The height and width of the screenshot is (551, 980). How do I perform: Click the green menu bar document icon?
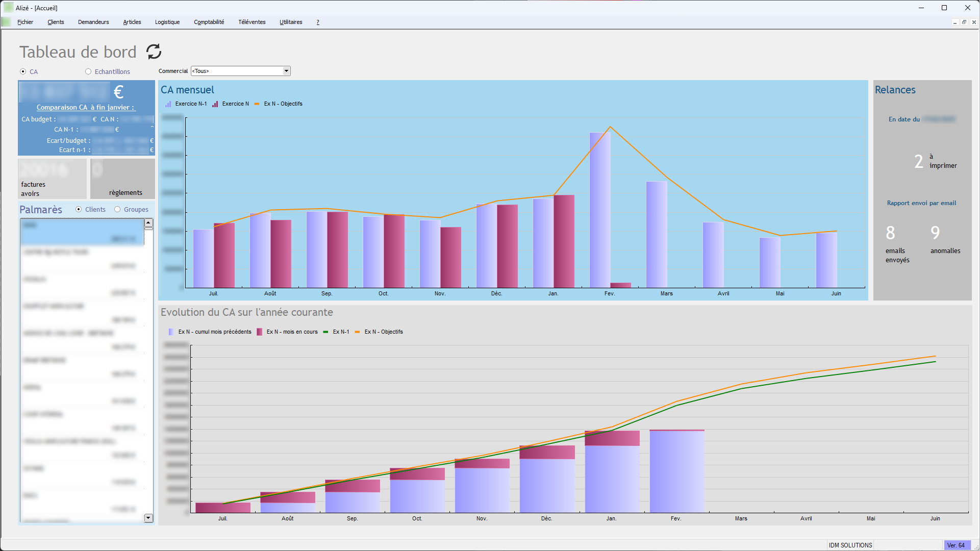point(6,22)
